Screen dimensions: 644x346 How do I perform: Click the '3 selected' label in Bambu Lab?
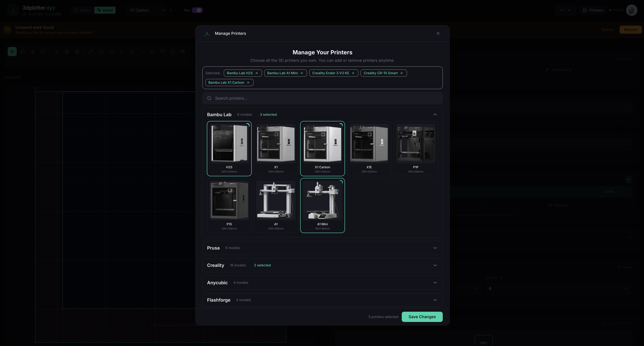coord(268,115)
